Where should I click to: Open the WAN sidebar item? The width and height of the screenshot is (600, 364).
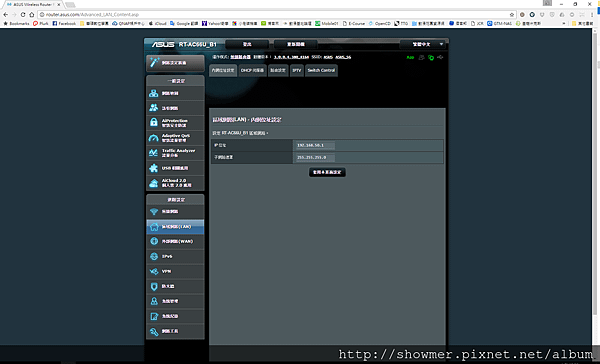coord(175,242)
